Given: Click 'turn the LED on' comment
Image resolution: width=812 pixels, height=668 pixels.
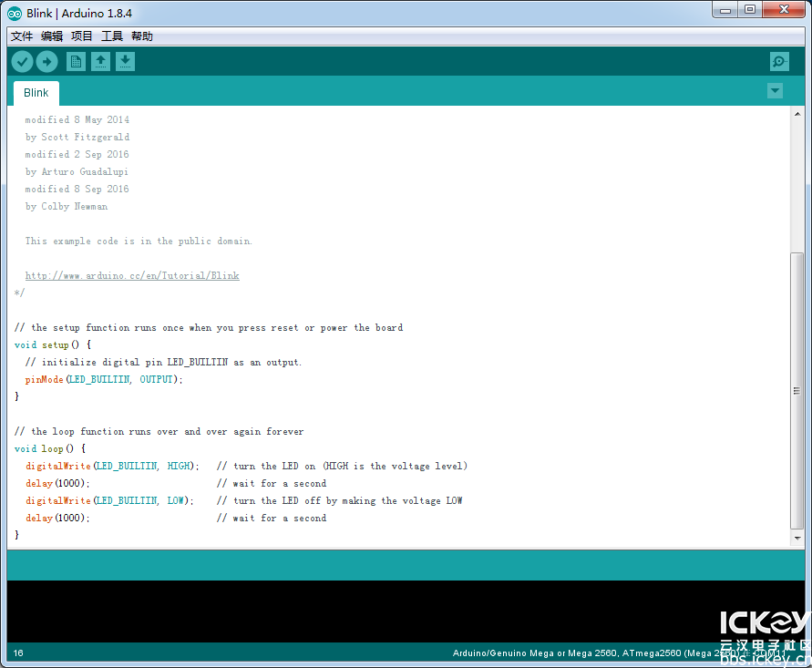Looking at the screenshot, I should click(342, 466).
